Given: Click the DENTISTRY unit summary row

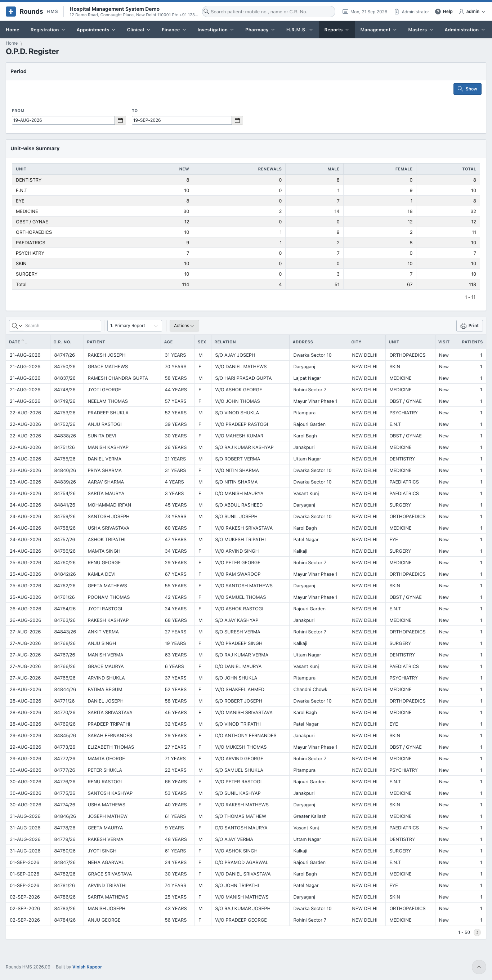Looking at the screenshot, I should 246,180.
